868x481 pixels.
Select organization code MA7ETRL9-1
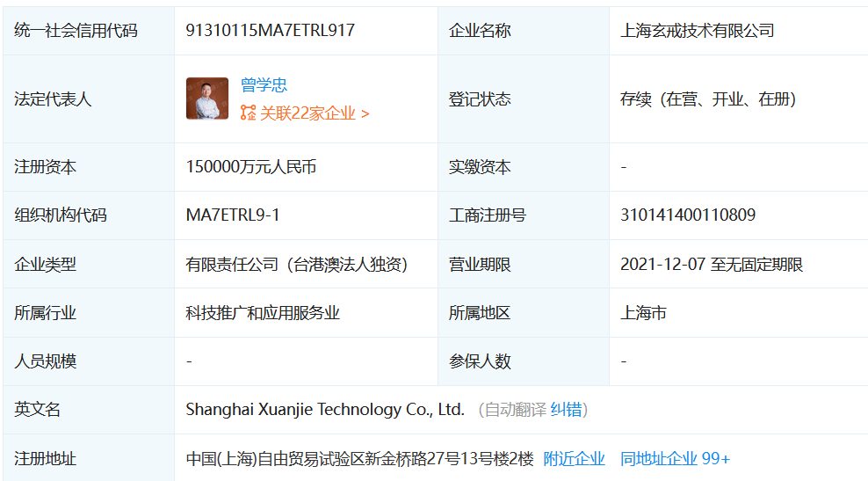pyautogui.click(x=233, y=215)
